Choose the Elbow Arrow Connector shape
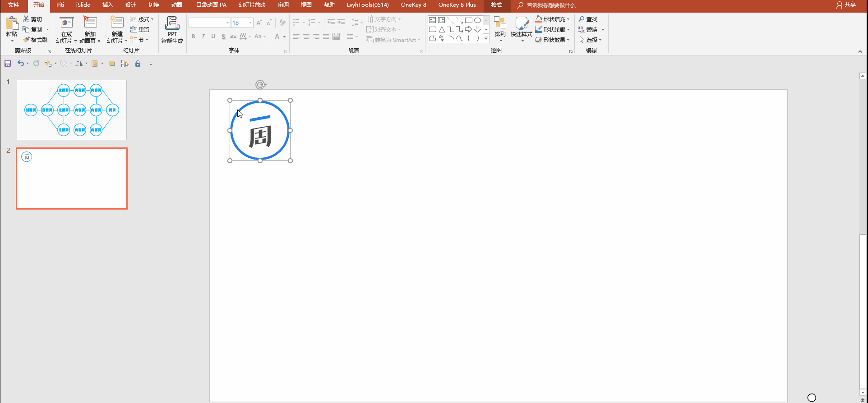Viewport: 868px width, 403px height. click(460, 29)
